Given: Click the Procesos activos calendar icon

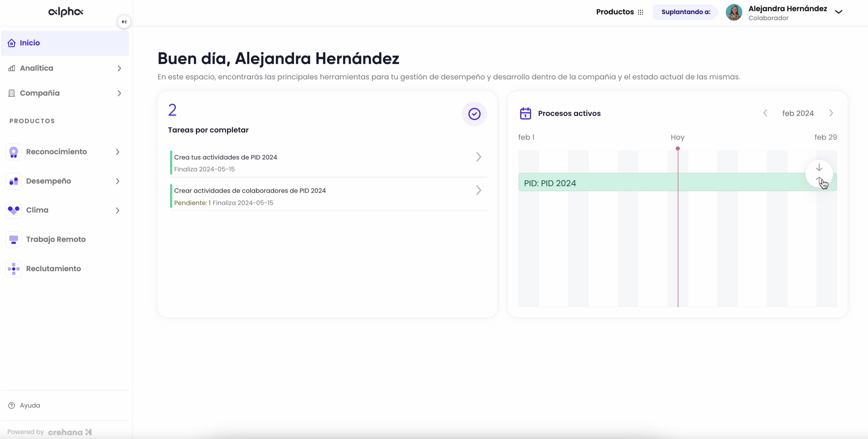Looking at the screenshot, I should (x=525, y=114).
